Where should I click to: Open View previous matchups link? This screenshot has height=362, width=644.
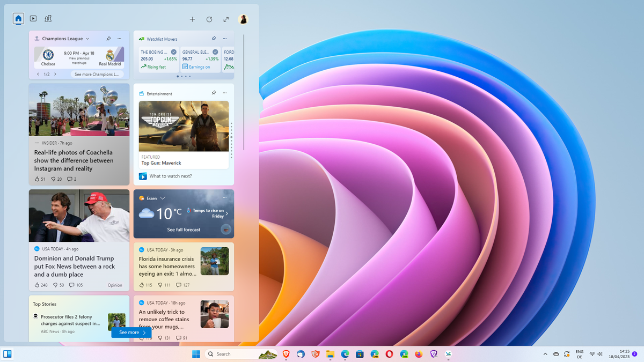click(79, 61)
